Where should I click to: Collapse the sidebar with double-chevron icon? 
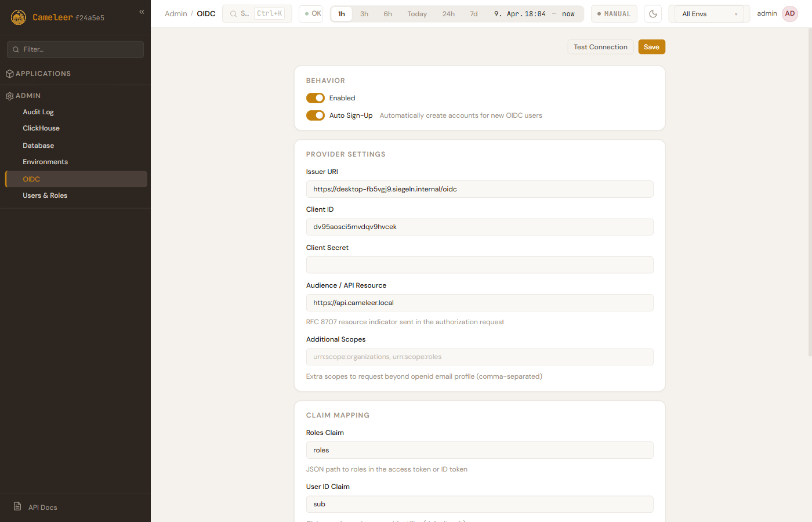click(x=142, y=12)
